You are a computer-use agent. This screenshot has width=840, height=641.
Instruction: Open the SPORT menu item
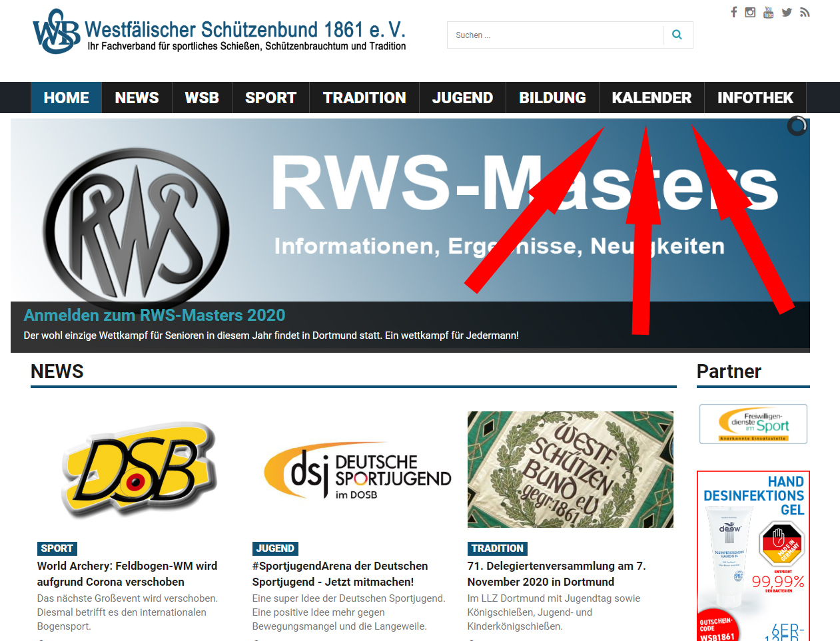(270, 98)
